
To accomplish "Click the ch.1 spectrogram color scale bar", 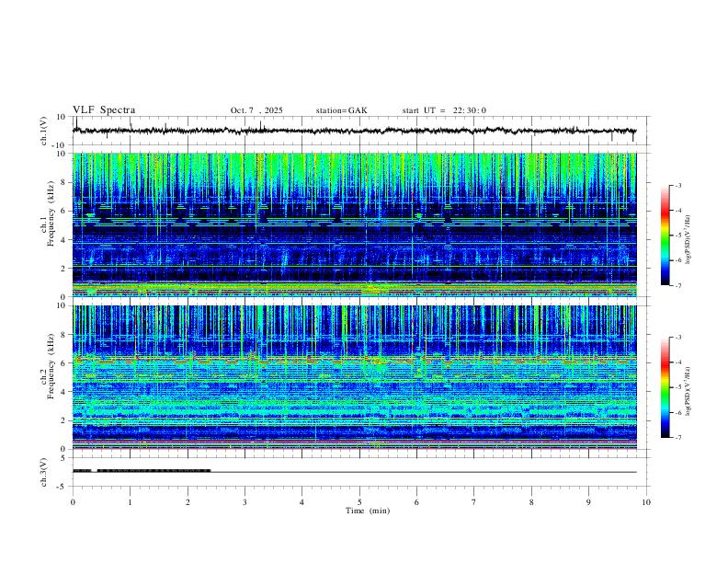I will pyautogui.click(x=665, y=236).
